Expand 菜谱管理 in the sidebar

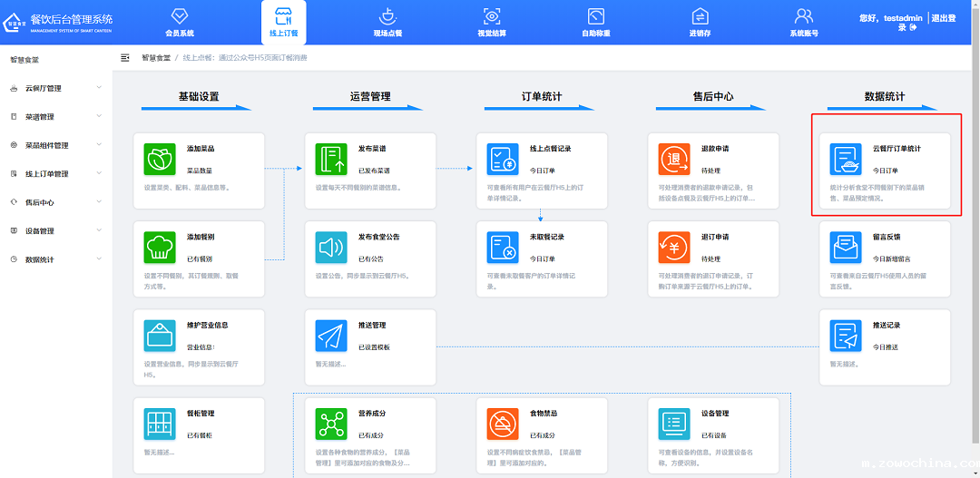coord(54,117)
